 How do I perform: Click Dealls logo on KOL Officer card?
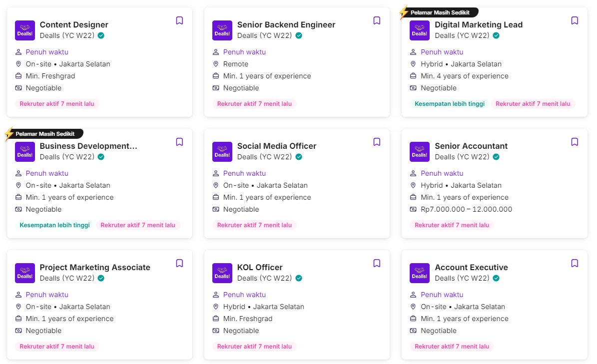(222, 273)
